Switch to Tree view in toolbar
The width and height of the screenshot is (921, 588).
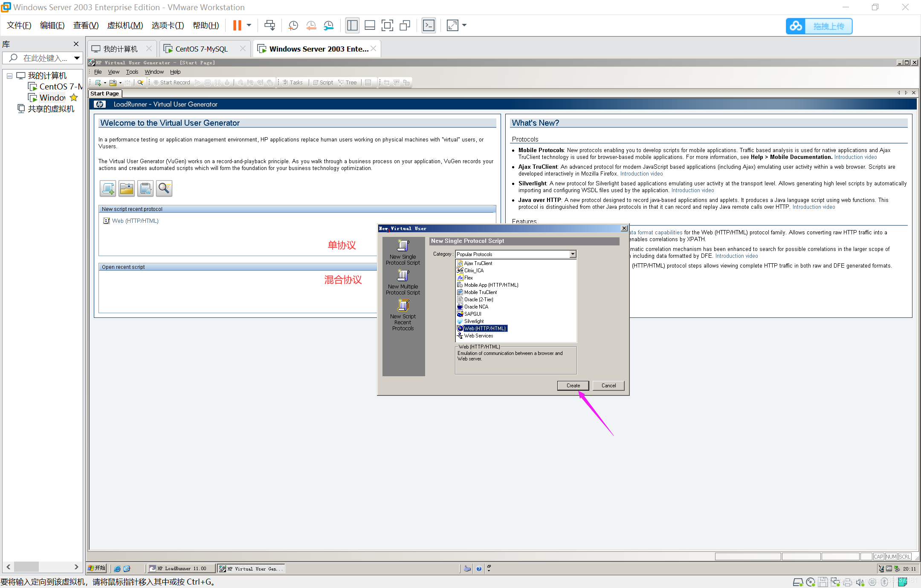tap(348, 83)
